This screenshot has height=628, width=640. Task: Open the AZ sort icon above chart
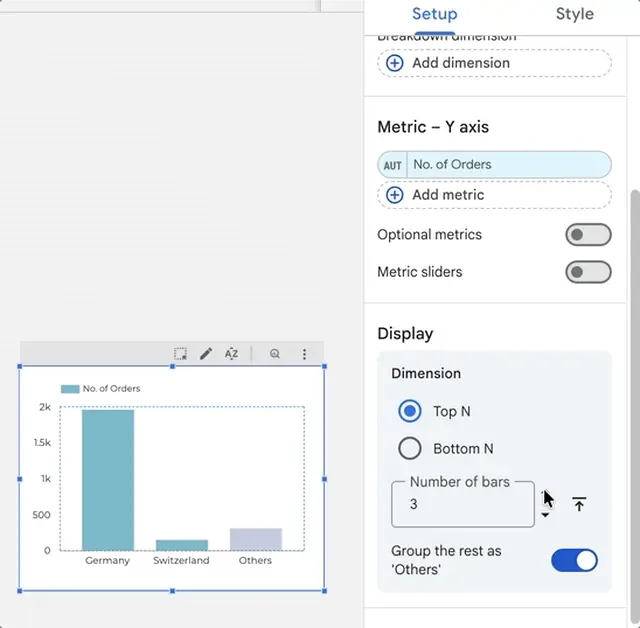pos(231,354)
